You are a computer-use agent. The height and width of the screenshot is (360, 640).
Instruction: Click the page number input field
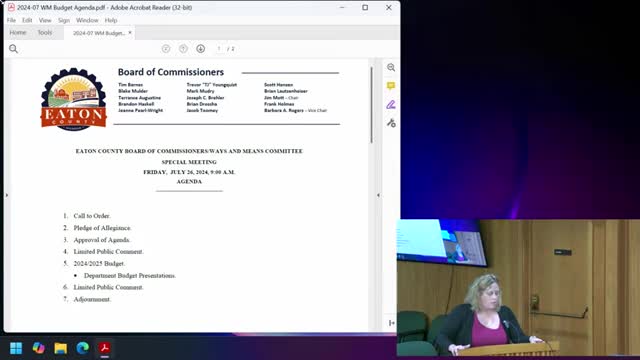(219, 49)
